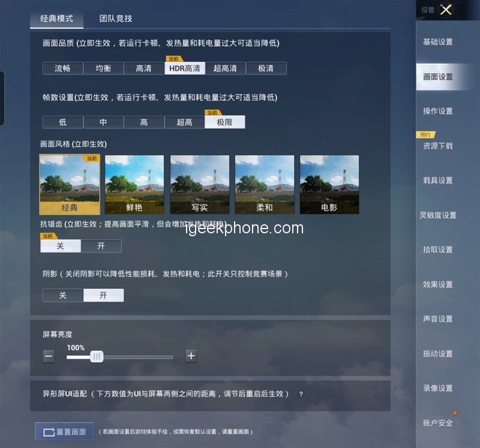The image size is (480, 448).
Task: Set frame rate to 超高
Action: pyautogui.click(x=184, y=122)
